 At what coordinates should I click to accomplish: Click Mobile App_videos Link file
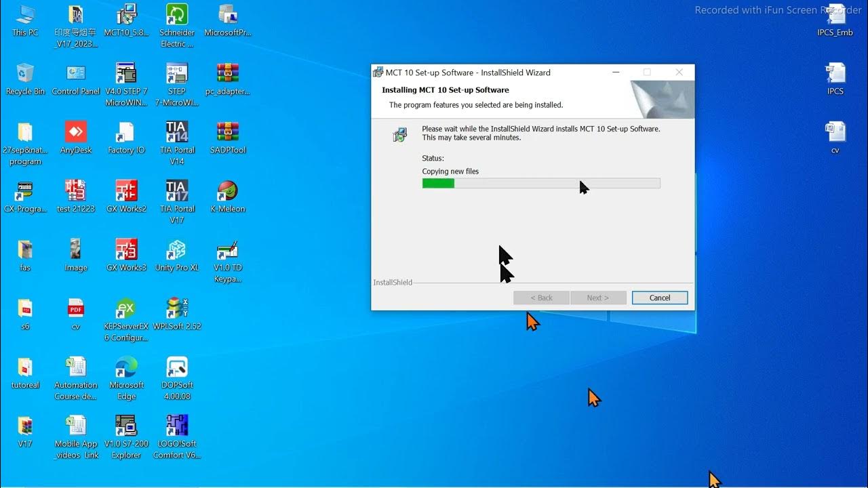(76, 439)
